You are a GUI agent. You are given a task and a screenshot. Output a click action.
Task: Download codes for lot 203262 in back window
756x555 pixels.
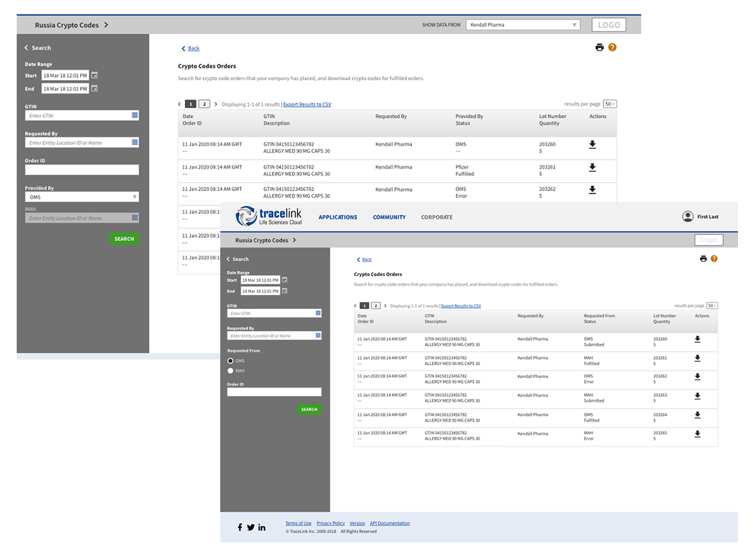coord(593,190)
